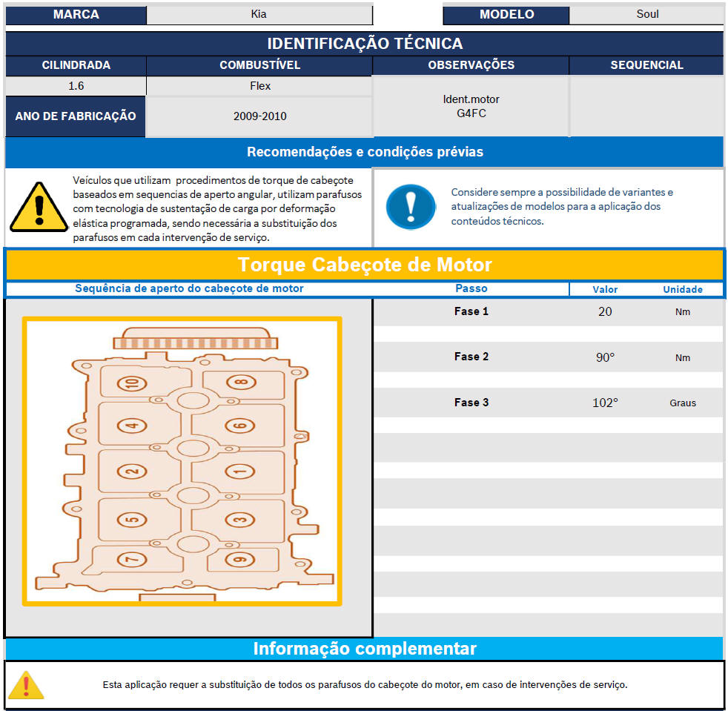Select bolt number 10 in the diagram
The image size is (728, 711).
point(132,383)
